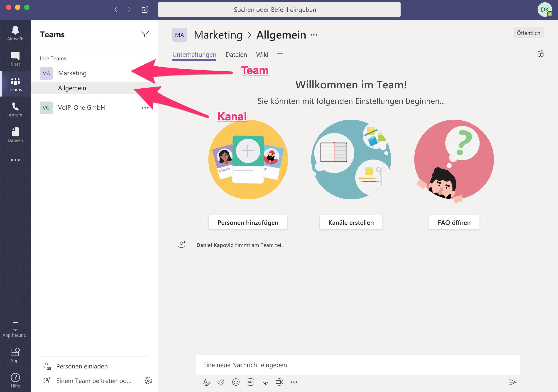Image resolution: width=558 pixels, height=392 pixels.
Task: Click the channels notebook illustration
Action: (x=351, y=160)
